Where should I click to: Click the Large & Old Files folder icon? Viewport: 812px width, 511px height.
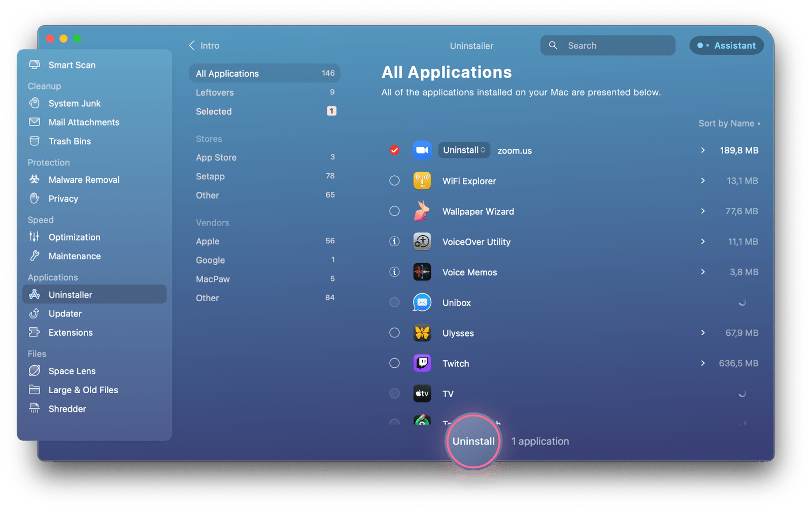(x=35, y=390)
